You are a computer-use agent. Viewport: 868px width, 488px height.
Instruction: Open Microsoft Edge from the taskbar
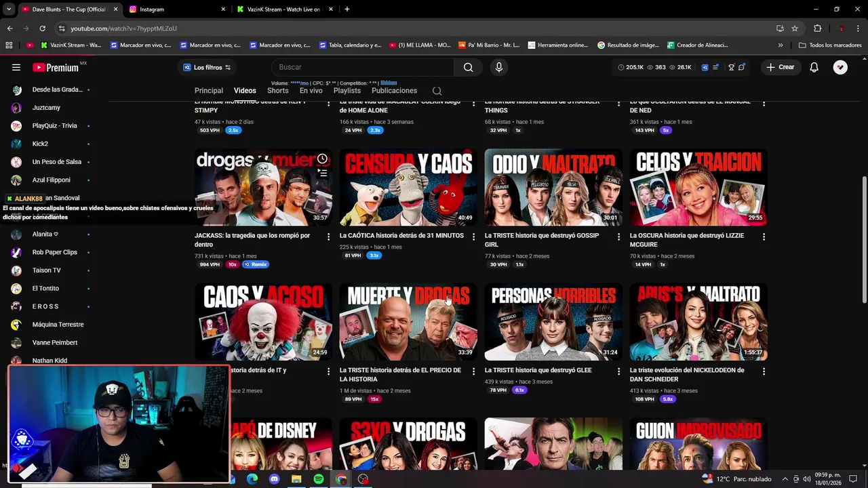coord(252,479)
